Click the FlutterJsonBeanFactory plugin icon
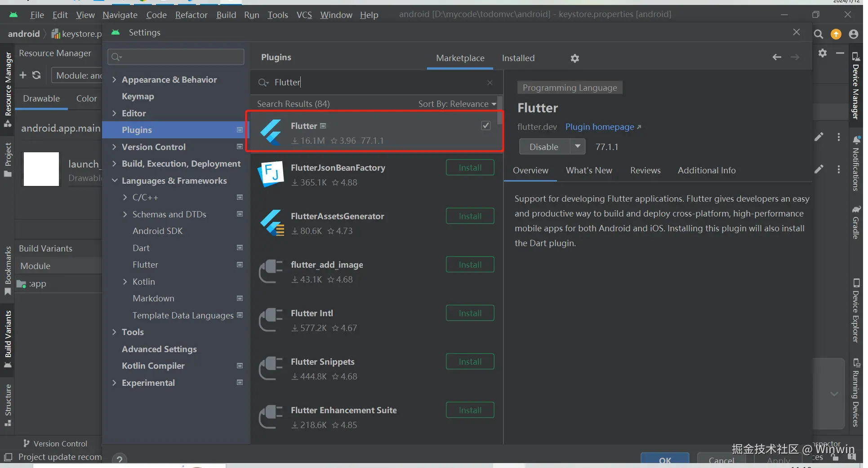This screenshot has width=868, height=468. tap(271, 174)
